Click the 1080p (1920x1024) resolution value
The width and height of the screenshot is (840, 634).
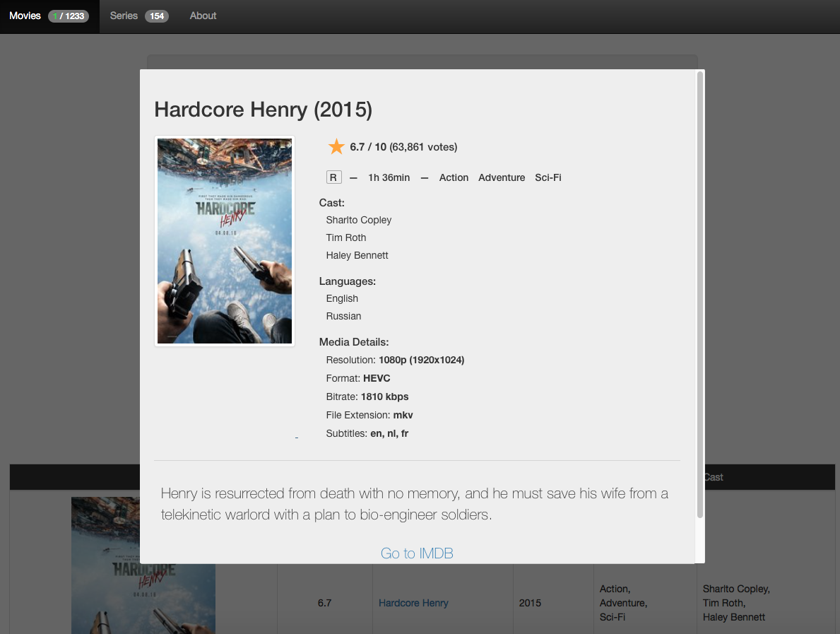pos(422,360)
